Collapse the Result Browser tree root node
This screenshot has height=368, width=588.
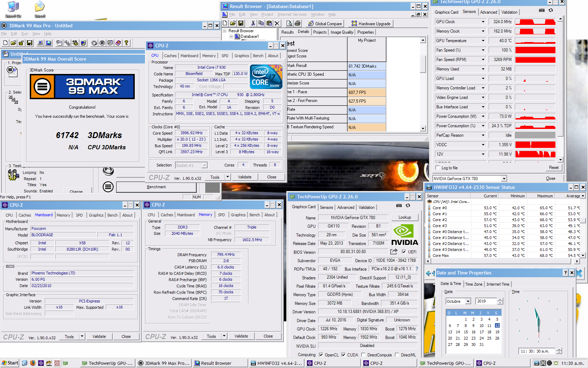click(224, 31)
